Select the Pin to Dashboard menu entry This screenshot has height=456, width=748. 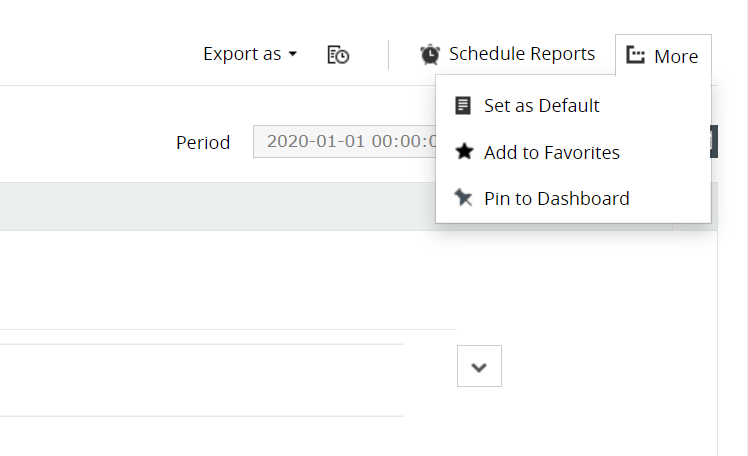[556, 198]
